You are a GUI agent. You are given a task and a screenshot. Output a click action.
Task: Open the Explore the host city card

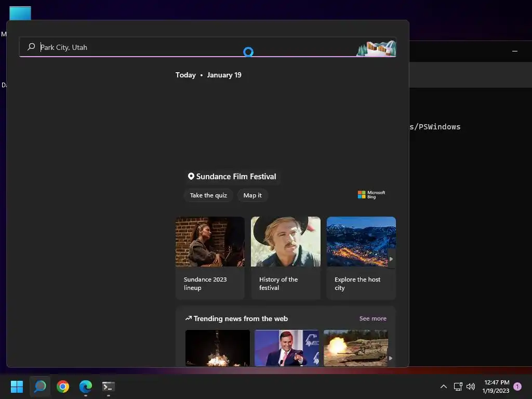coord(361,258)
